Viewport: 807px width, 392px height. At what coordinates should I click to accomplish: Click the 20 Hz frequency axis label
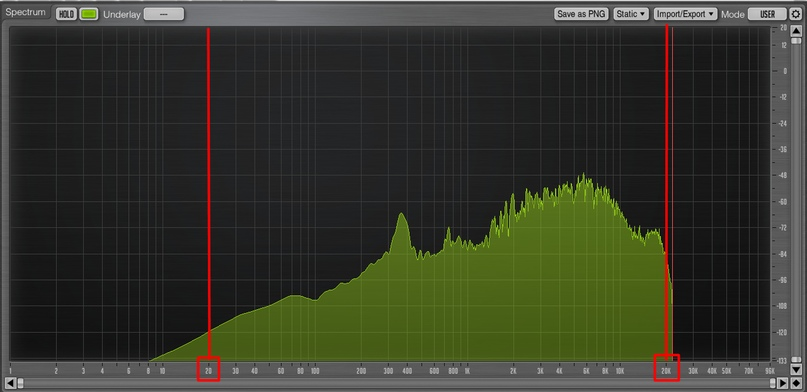tap(208, 370)
